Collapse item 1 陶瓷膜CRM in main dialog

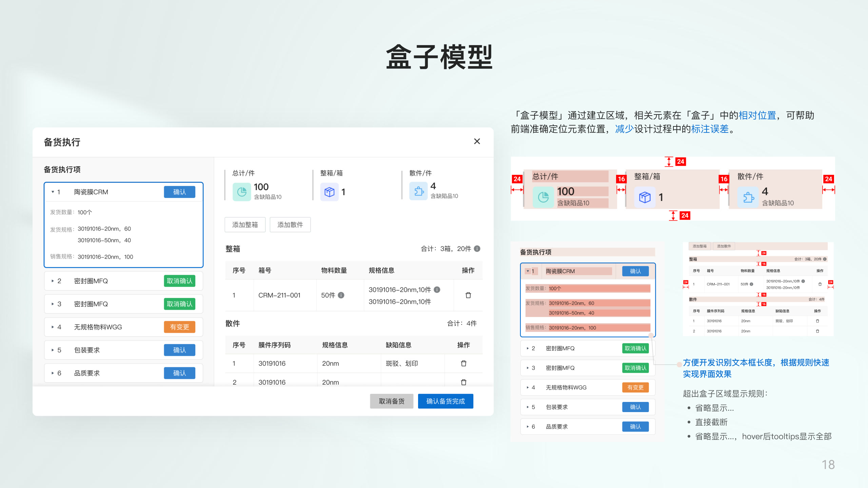pos(53,192)
